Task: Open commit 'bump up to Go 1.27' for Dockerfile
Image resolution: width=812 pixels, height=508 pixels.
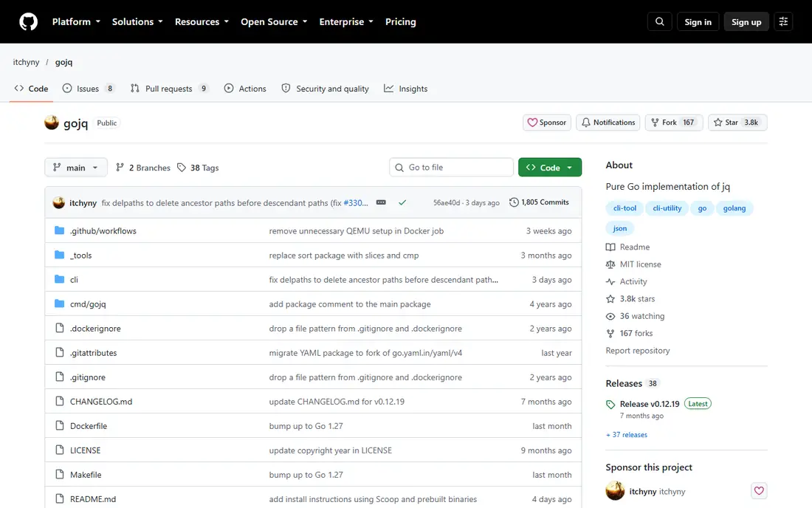Action: [306, 425]
